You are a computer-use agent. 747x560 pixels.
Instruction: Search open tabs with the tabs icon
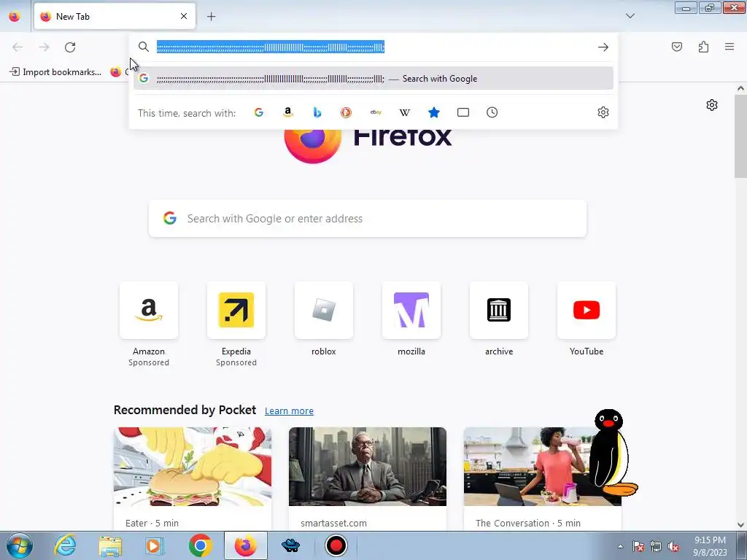tap(463, 112)
